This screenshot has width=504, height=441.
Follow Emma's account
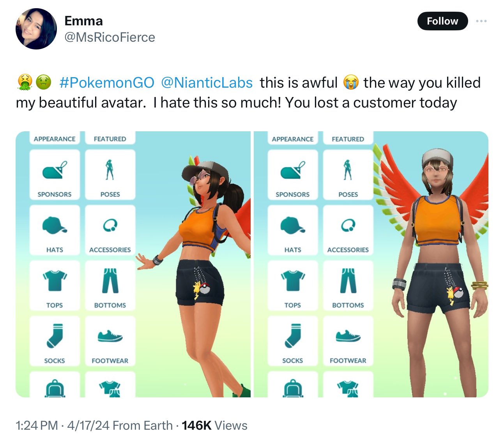442,21
